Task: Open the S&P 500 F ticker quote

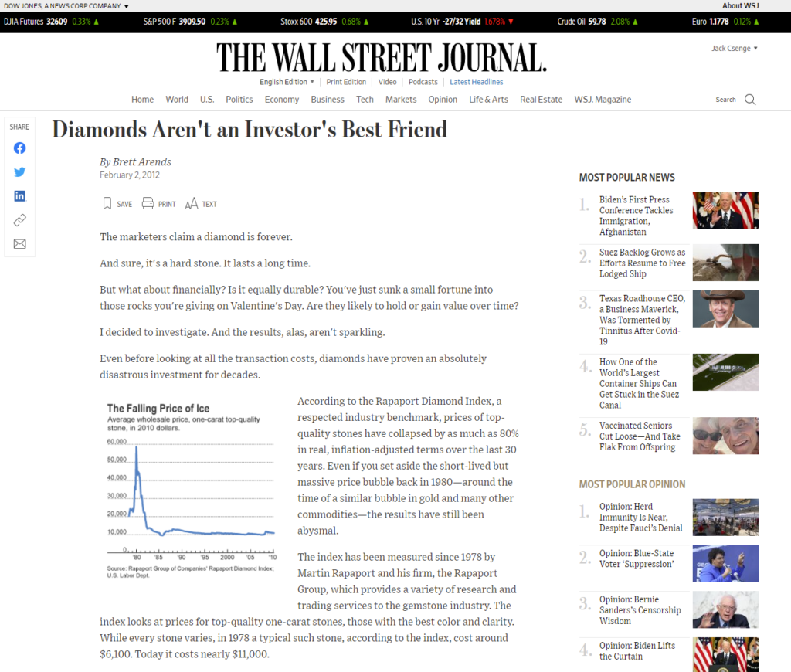Action: [x=190, y=22]
